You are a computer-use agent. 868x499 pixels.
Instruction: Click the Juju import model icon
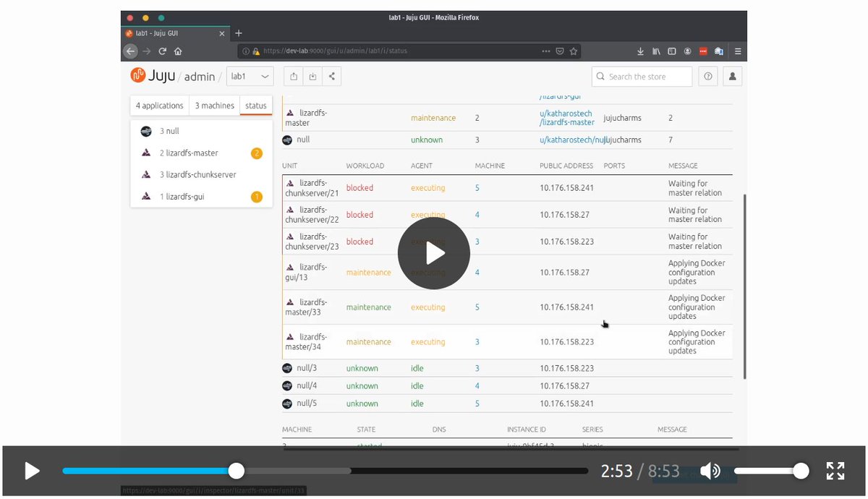click(312, 76)
